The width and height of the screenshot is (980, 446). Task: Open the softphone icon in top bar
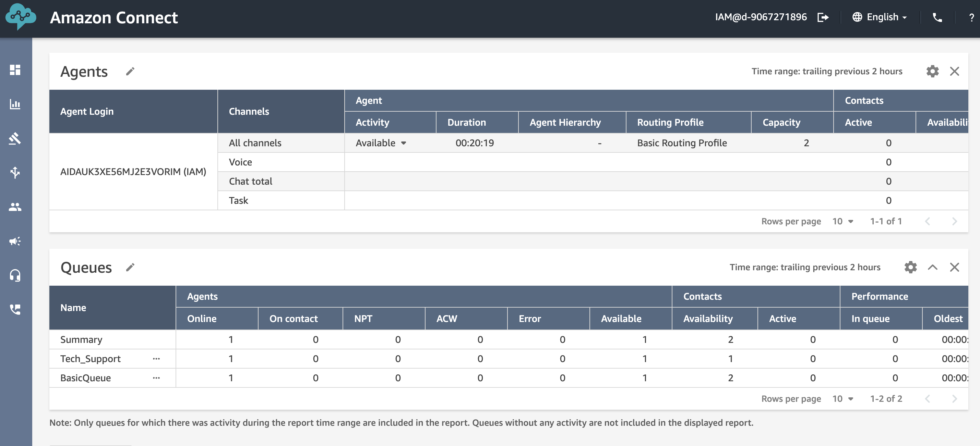(937, 17)
